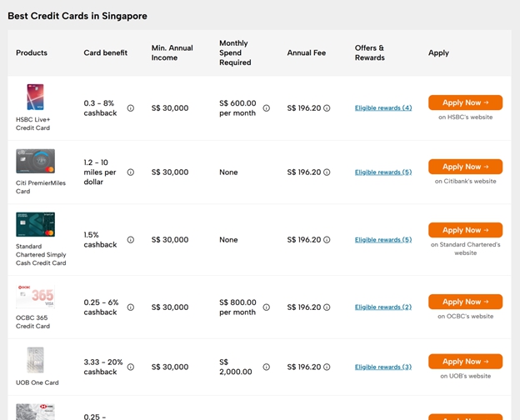Viewport: 520px width, 420px height.
Task: Click None monthly spend in Citi PremierMiles row
Action: coord(228,172)
